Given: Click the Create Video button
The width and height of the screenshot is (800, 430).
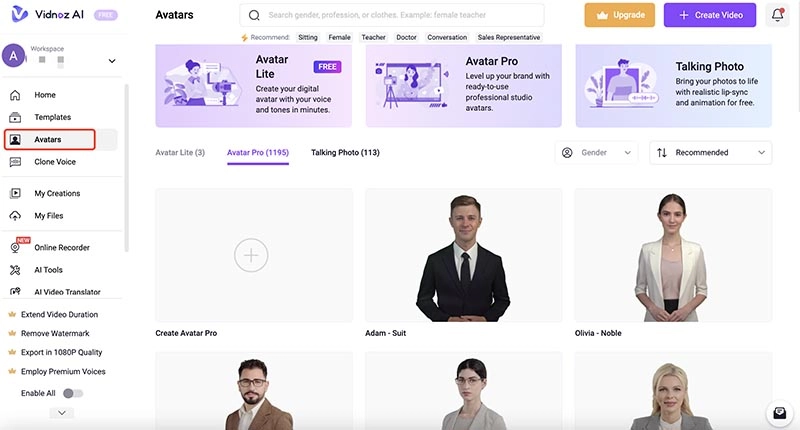Looking at the screenshot, I should 710,15.
